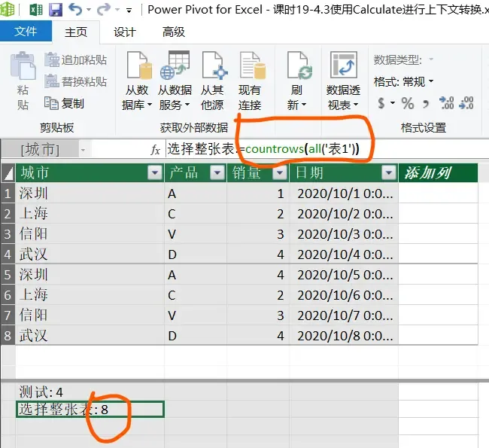
Task: Click the Save floppy disk icon
Action: [x=56, y=10]
